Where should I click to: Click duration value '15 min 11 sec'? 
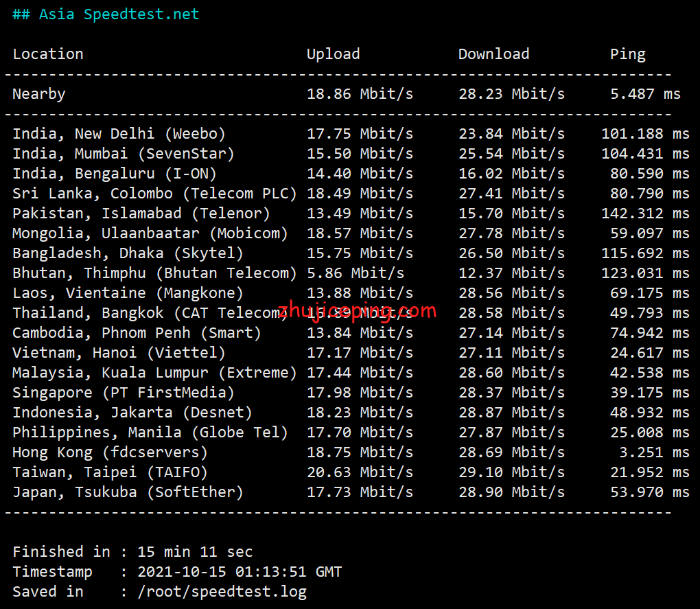click(x=195, y=552)
